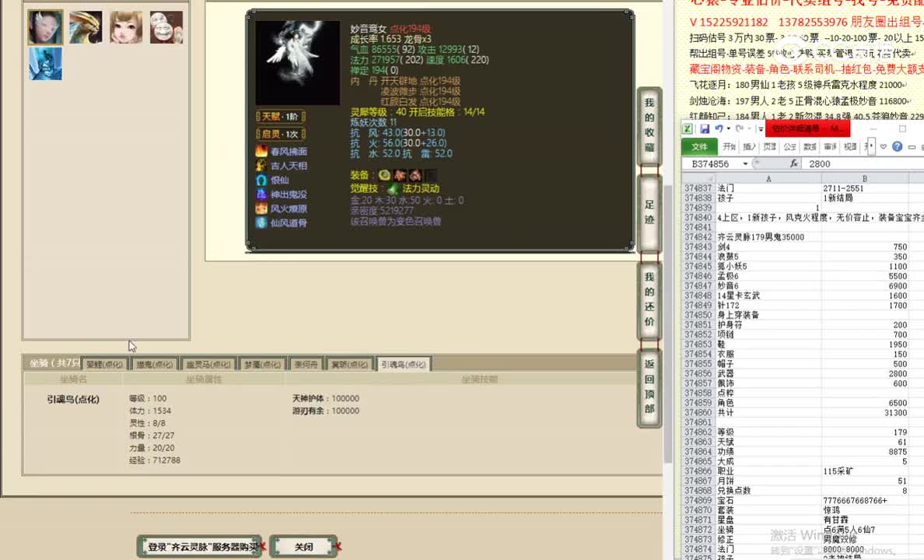Switch to the 幽鬼(点化) mount tab
Screen dimensions: 924x560
click(x=155, y=364)
